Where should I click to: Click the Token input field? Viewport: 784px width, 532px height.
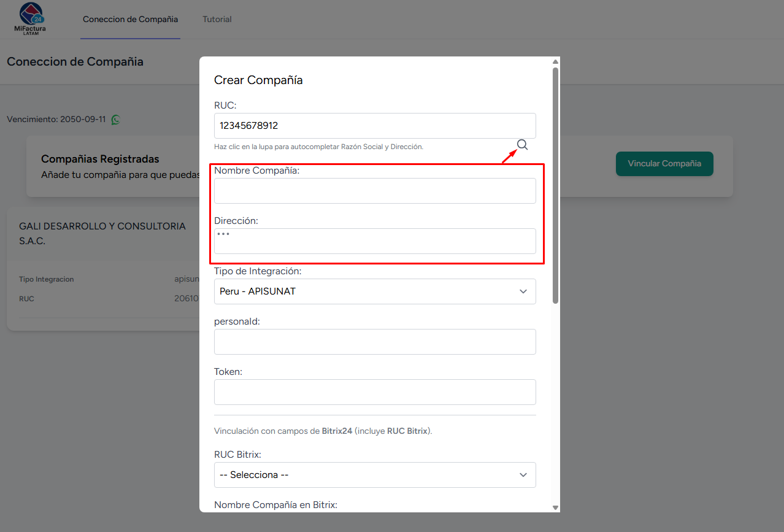pyautogui.click(x=374, y=392)
